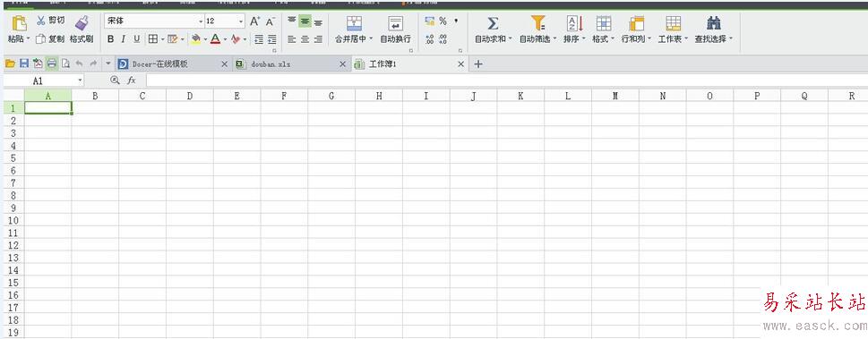
Task: Switch to the douban.xls tab
Action: [x=291, y=64]
